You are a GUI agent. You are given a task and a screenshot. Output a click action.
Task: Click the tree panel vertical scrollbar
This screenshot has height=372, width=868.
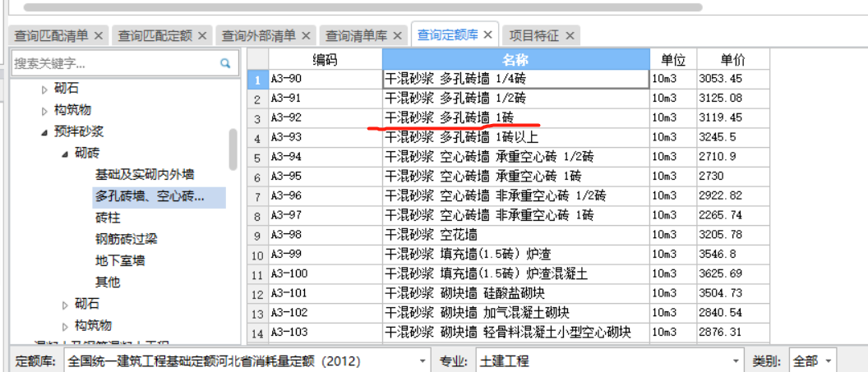[233, 148]
